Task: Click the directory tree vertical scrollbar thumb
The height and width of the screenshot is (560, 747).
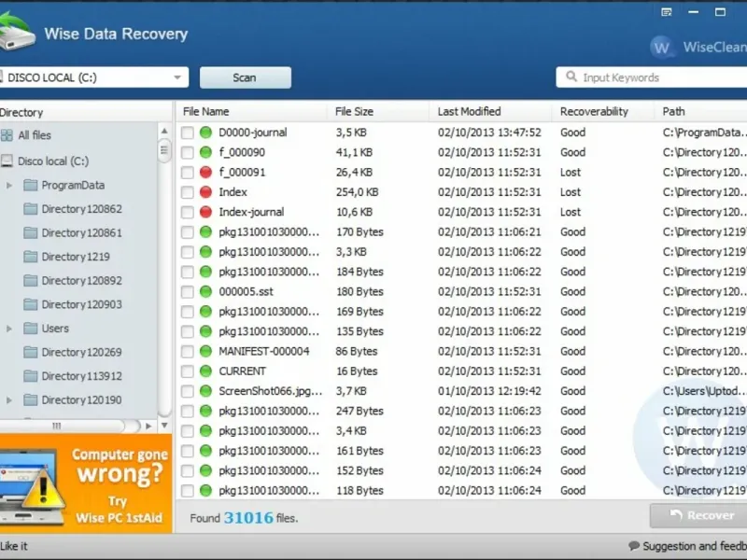Action: (x=164, y=150)
